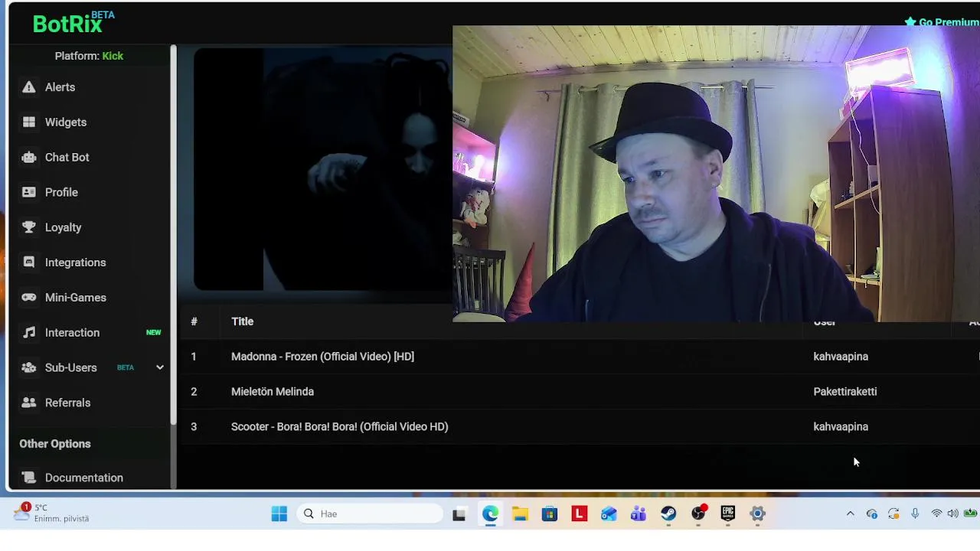Viewport: 980px width, 551px height.
Task: Select Madonna - Frozen song title
Action: 322,357
